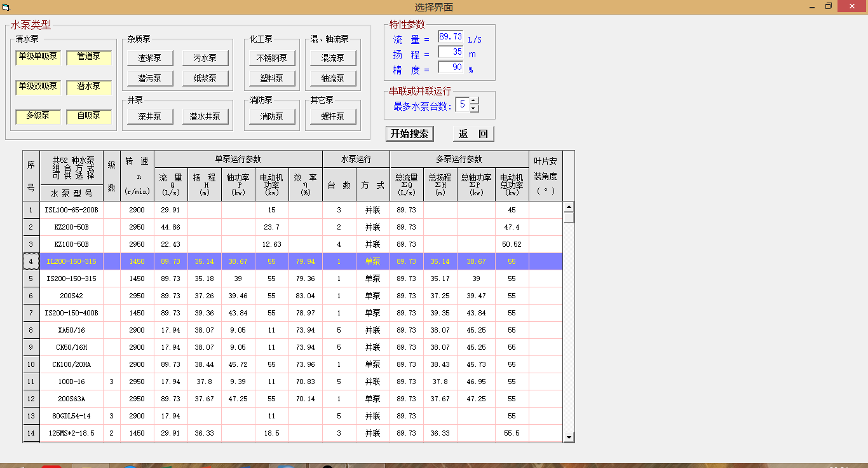Screen dimensions: 868x468
Task: Click the highlighted IL200-150-315 model cell
Action: pyautogui.click(x=71, y=261)
